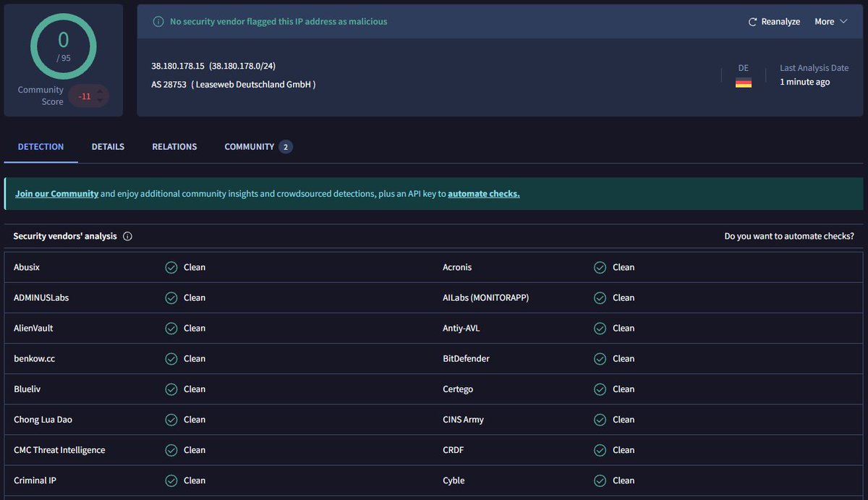The height and width of the screenshot is (500, 868).
Task: Click the CMC Threat Intelligence vendor name
Action: tap(59, 450)
